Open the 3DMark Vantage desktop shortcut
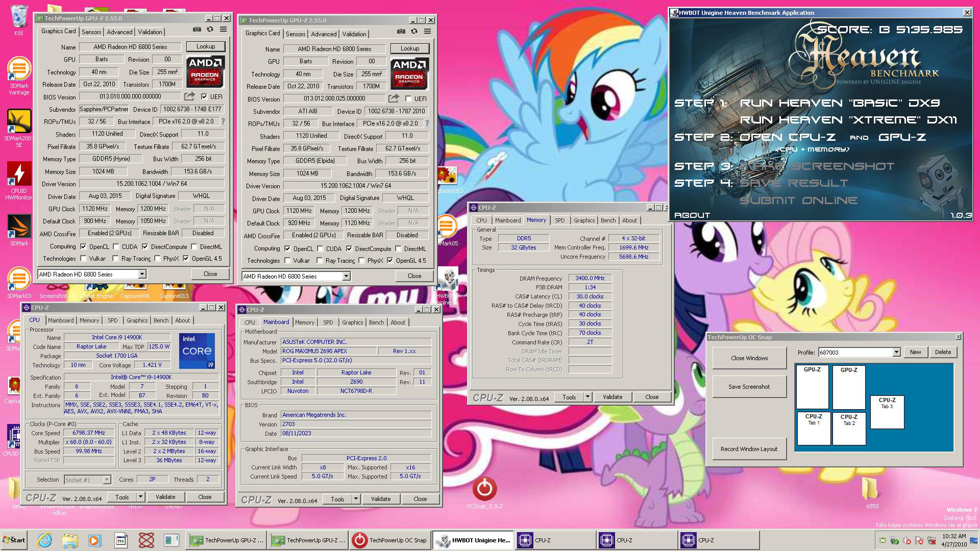980x551 pixels. (19, 77)
